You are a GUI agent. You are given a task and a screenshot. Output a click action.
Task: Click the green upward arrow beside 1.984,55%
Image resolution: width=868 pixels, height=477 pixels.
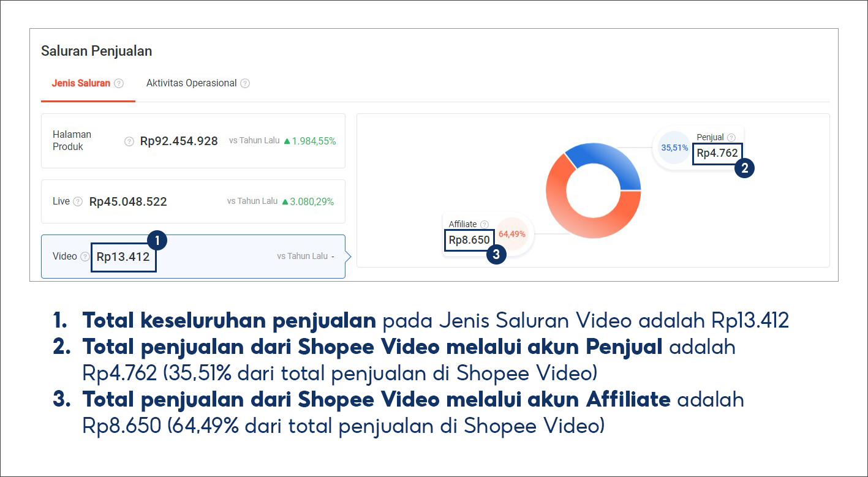[288, 141]
